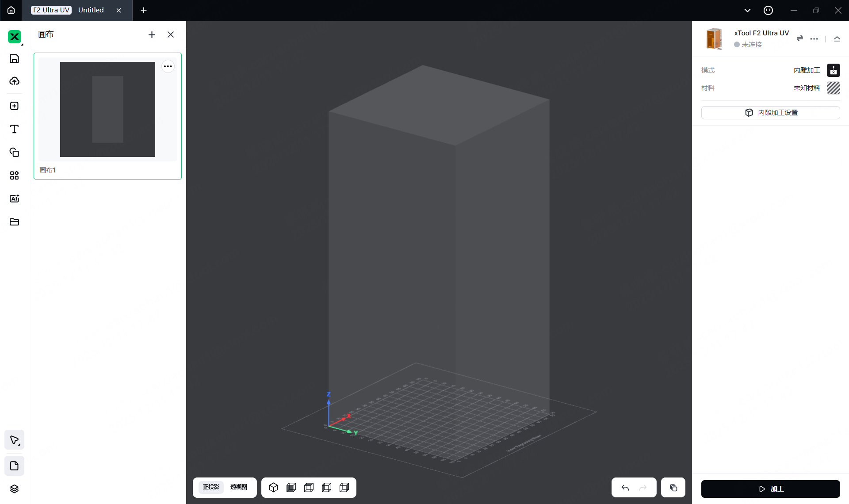This screenshot has height=504, width=849.
Task: Switch to front face cube view
Action: pyautogui.click(x=291, y=487)
